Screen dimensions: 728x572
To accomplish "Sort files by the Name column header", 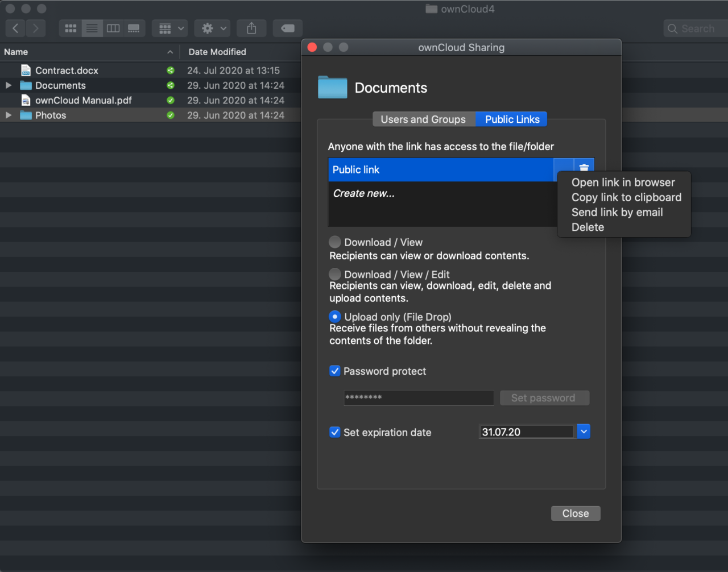I will [15, 51].
